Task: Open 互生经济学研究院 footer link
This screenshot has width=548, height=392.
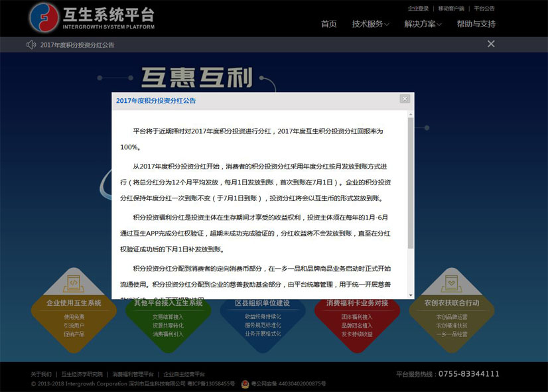Action: point(82,374)
